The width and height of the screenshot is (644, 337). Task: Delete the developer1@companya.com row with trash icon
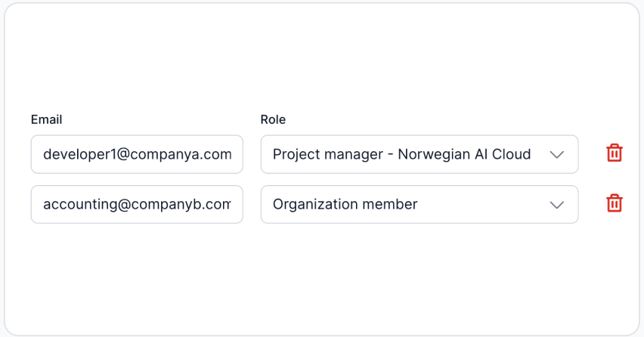(x=615, y=153)
